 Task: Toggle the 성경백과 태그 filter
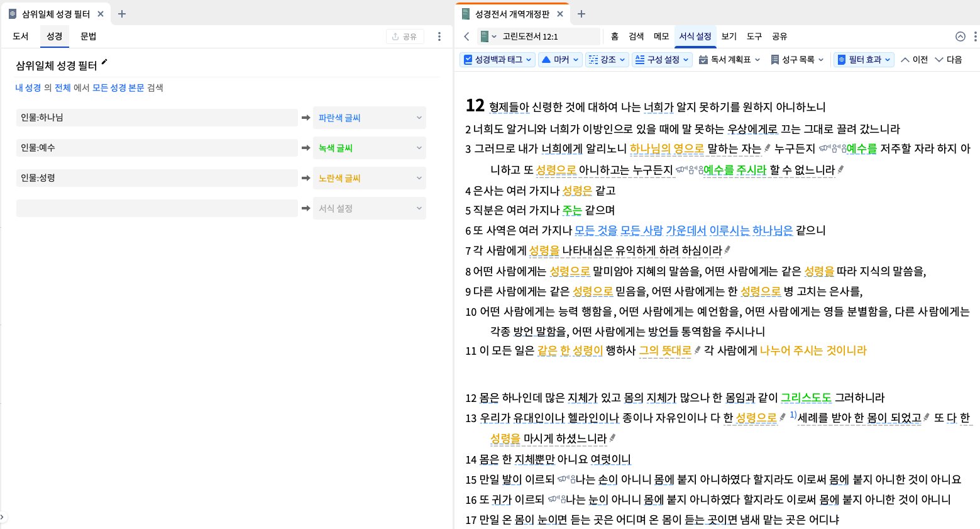pos(497,60)
